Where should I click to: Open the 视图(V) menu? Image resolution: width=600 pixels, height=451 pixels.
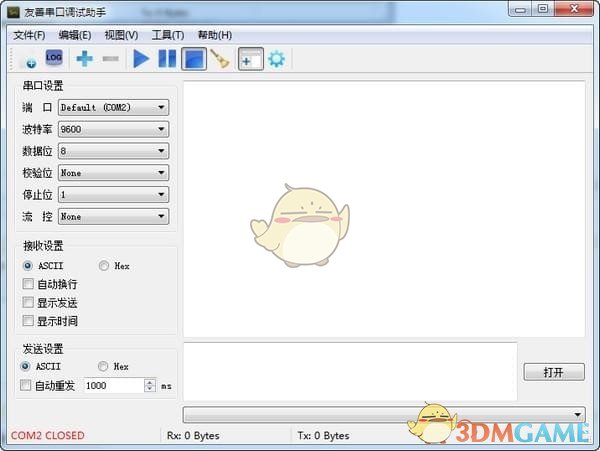[121, 35]
